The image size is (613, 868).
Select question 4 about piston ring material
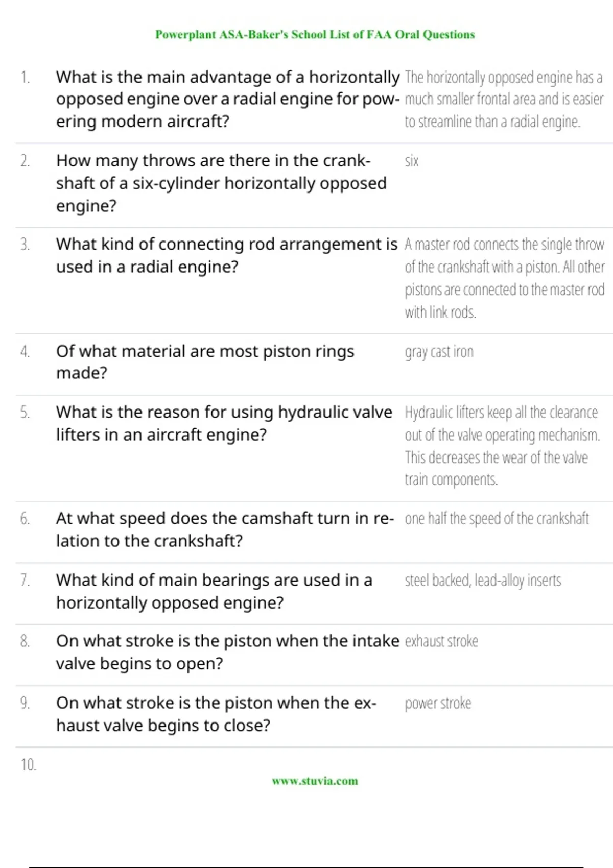[x=205, y=362]
